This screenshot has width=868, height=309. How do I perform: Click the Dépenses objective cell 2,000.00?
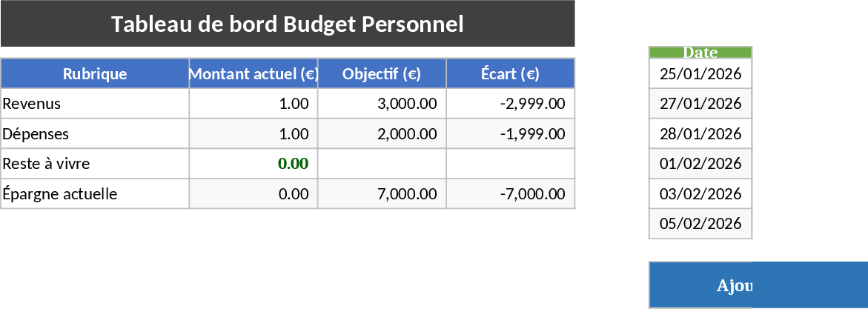[x=382, y=134]
